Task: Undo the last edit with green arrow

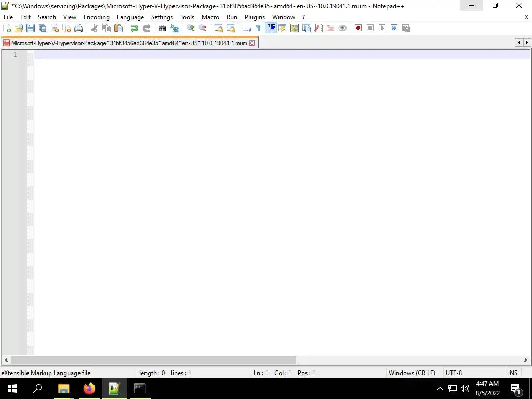Action: tap(135, 28)
